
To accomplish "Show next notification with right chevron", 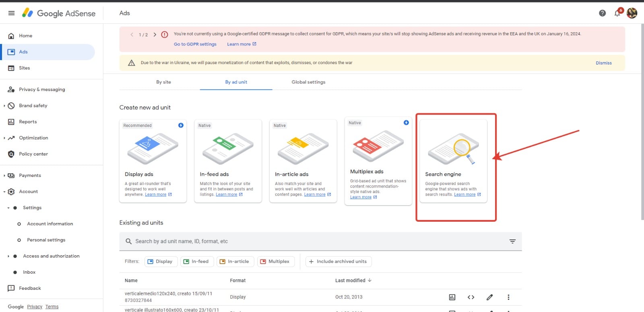I will pyautogui.click(x=155, y=35).
